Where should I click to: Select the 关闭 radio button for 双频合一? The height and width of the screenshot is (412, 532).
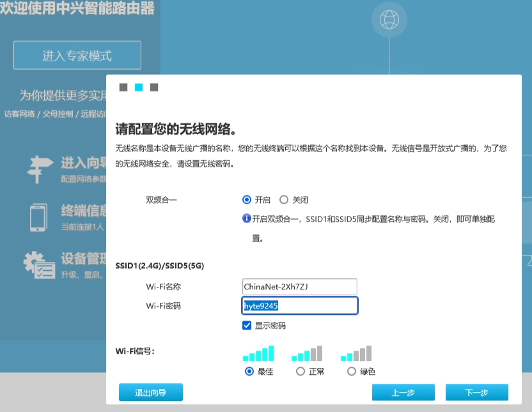pyautogui.click(x=283, y=199)
